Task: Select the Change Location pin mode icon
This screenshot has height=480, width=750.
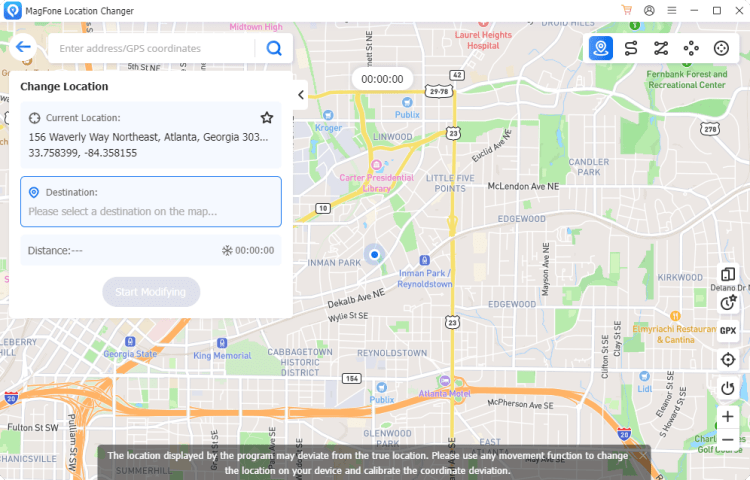Action: point(601,48)
